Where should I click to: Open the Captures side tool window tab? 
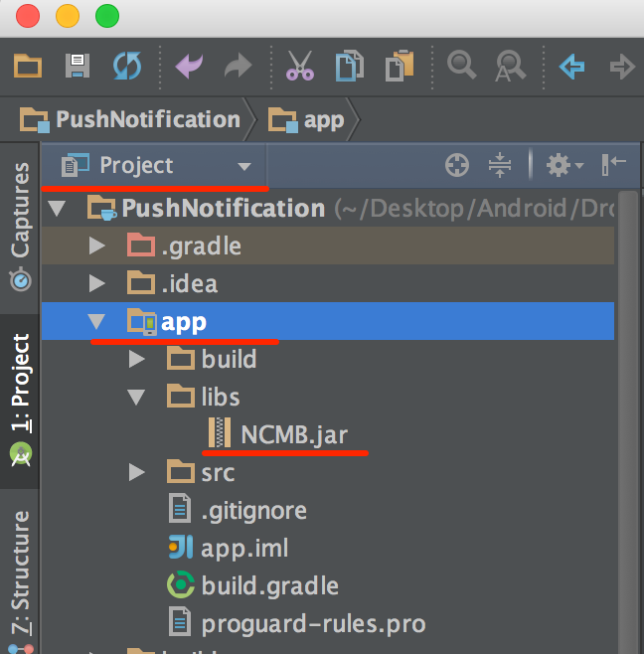tap(21, 228)
